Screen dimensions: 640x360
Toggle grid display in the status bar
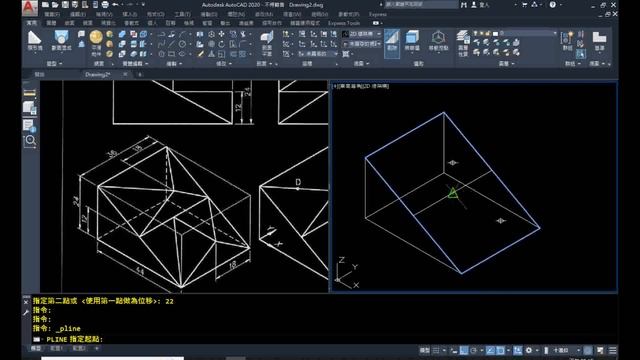(436, 350)
